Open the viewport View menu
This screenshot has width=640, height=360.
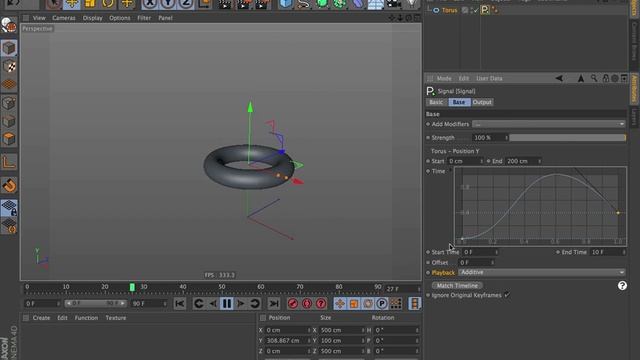39,18
